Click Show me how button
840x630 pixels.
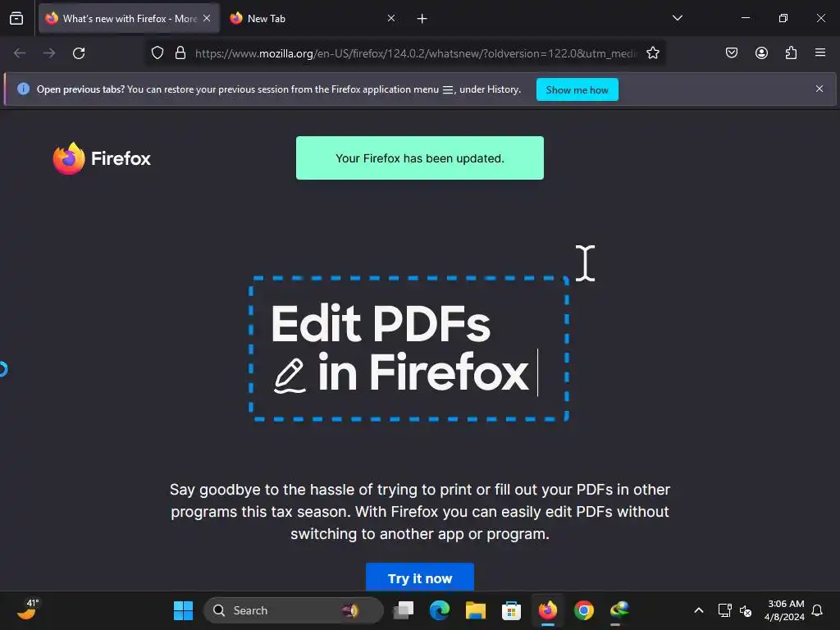point(577,90)
